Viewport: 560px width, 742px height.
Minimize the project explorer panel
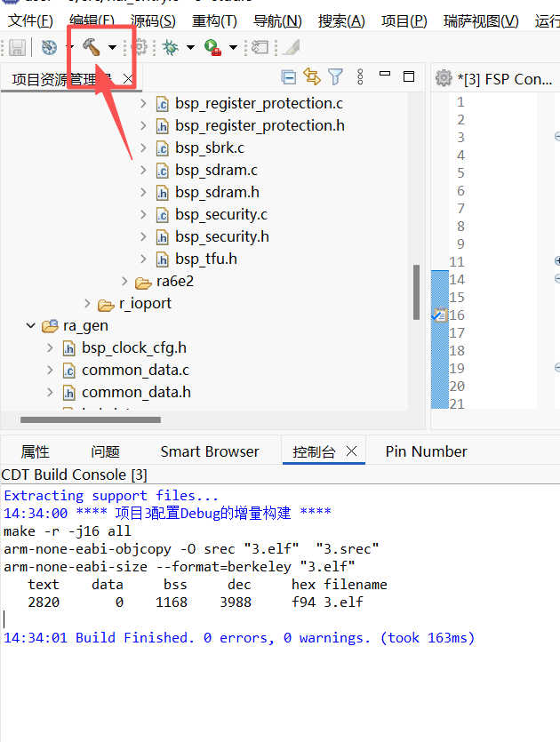coord(385,74)
